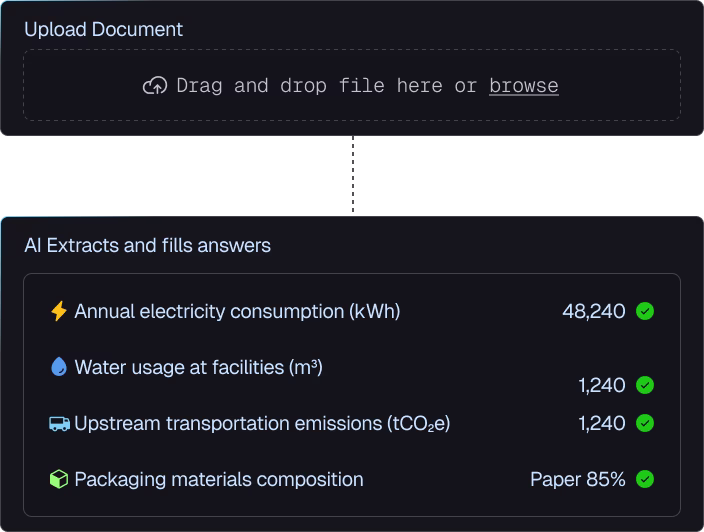The height and width of the screenshot is (532, 704).
Task: Click the lightning bolt electricity icon
Action: 59,311
